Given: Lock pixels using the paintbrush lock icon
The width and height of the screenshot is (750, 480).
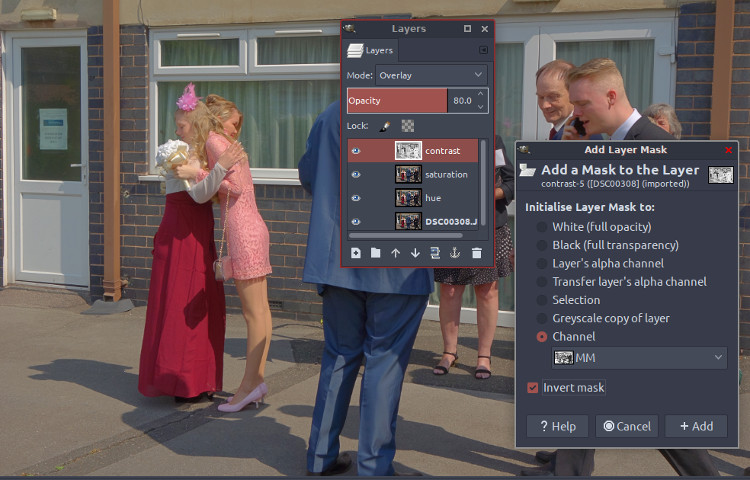Looking at the screenshot, I should coord(385,126).
